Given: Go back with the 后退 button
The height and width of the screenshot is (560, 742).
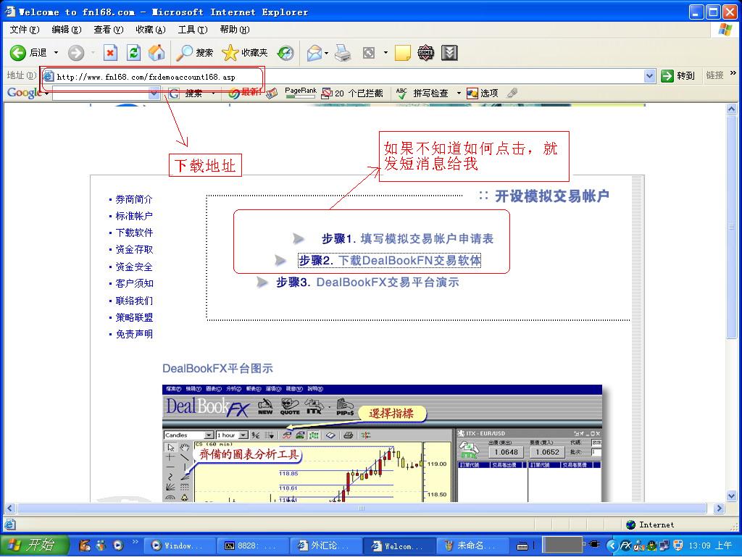Looking at the screenshot, I should (x=28, y=52).
